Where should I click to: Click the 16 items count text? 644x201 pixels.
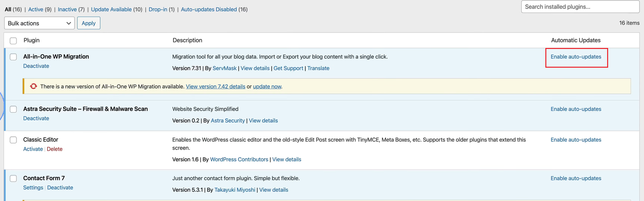[x=629, y=23]
